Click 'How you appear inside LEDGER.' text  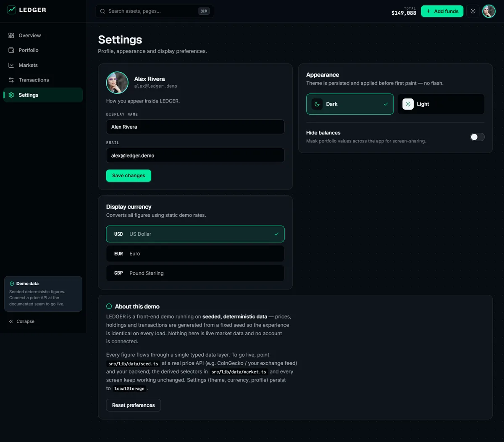pyautogui.click(x=143, y=101)
